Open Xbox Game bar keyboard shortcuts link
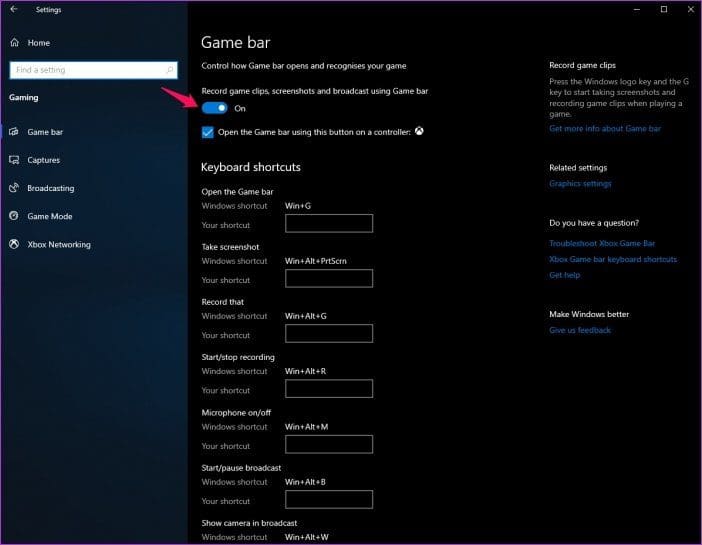 point(613,259)
